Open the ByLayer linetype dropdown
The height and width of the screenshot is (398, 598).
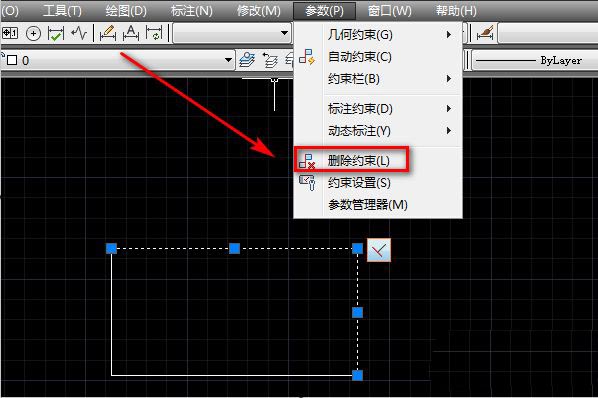pos(535,60)
